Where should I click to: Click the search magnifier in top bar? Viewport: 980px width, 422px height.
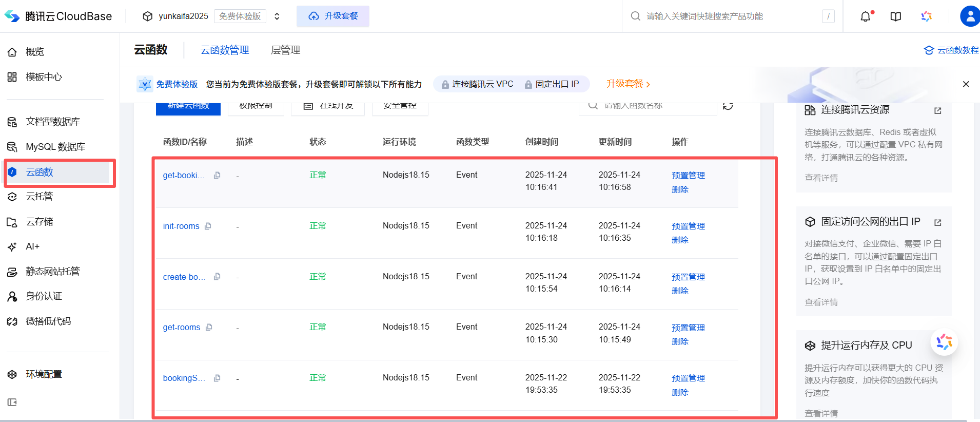[635, 16]
